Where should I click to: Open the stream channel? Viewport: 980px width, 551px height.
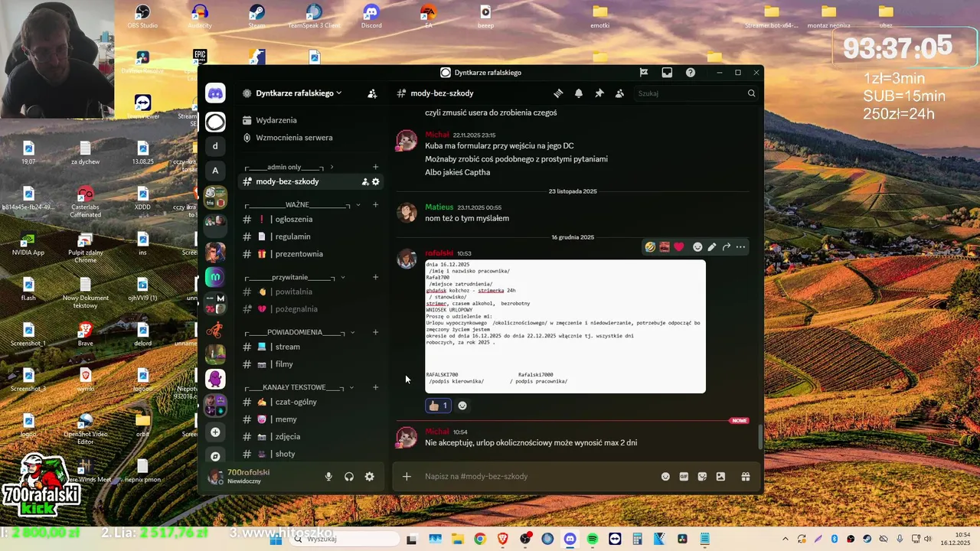tap(311, 347)
